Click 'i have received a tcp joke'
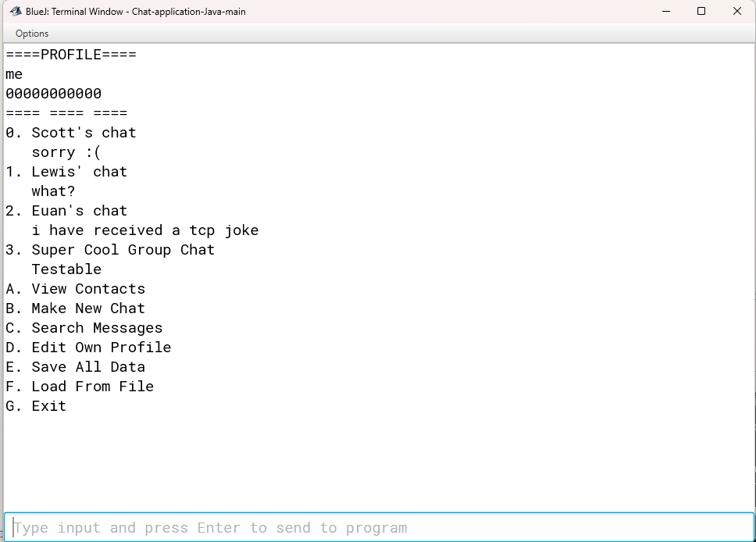756x542 pixels. [145, 230]
